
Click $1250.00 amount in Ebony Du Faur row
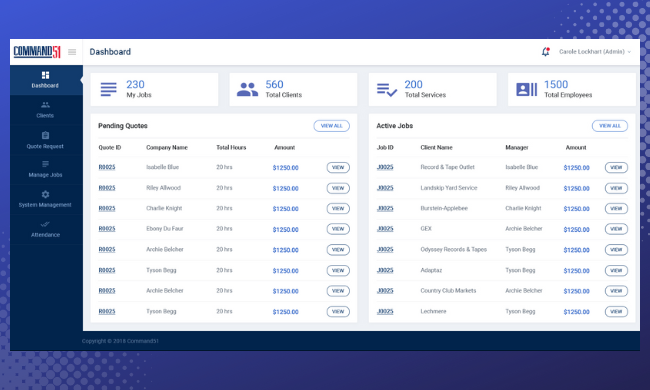tap(286, 230)
